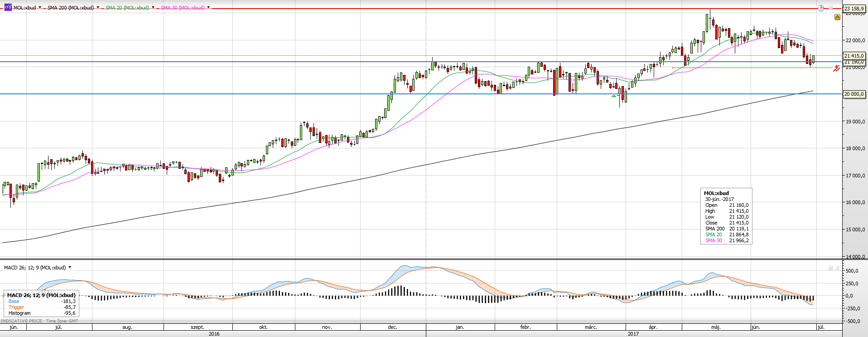This screenshot has width=868, height=337.
Task: Click the 15 000,0 price axis label
Action: point(856,230)
